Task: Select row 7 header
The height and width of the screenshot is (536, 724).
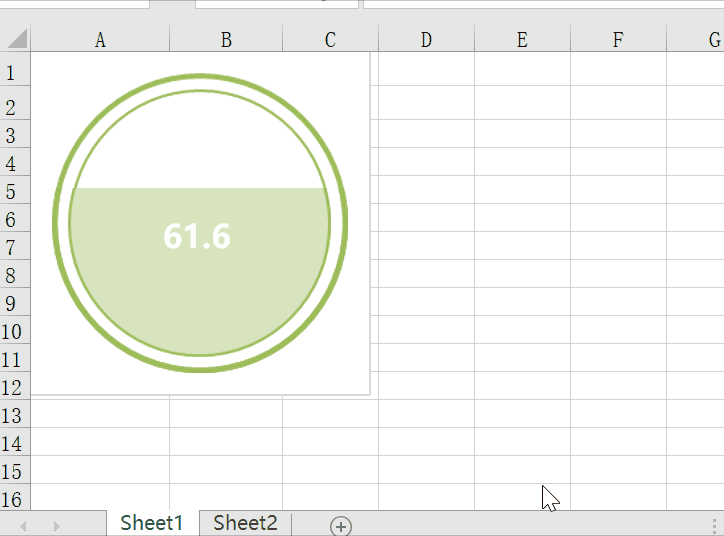Action: pyautogui.click(x=15, y=246)
